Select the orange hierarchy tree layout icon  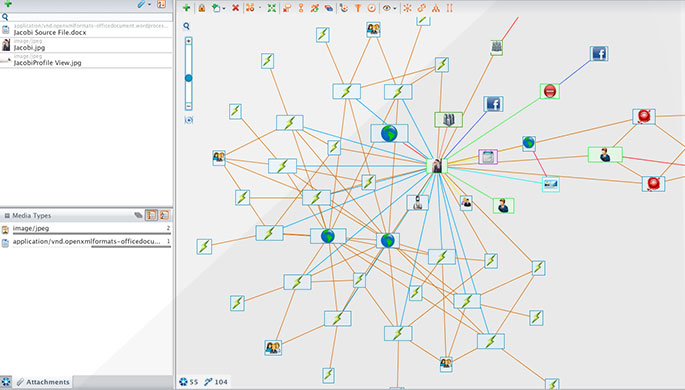[x=436, y=8]
